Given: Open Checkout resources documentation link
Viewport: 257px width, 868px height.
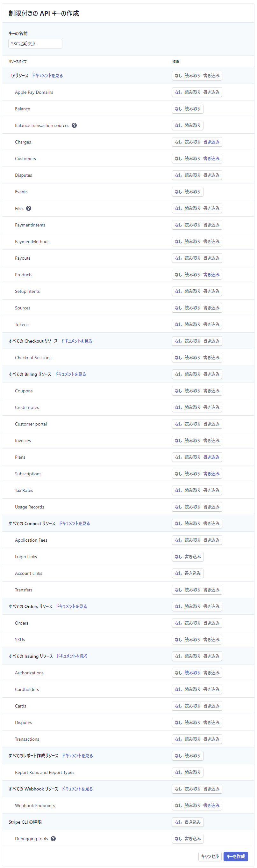Looking at the screenshot, I should point(76,341).
